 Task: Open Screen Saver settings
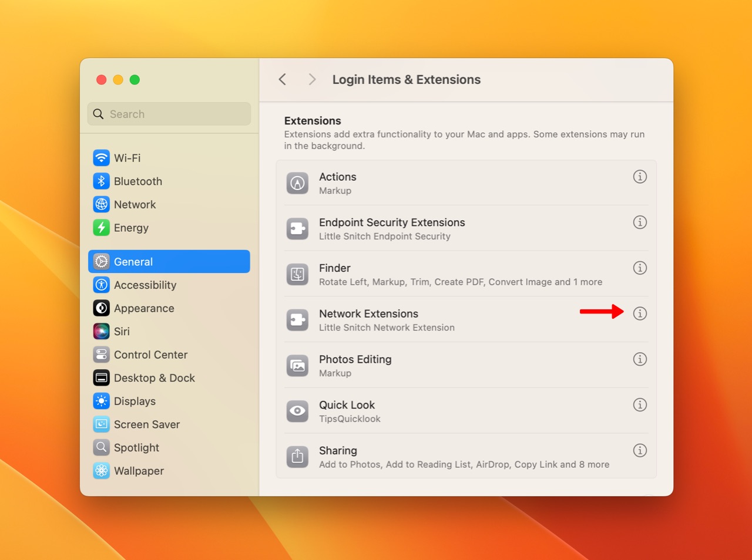[146, 424]
